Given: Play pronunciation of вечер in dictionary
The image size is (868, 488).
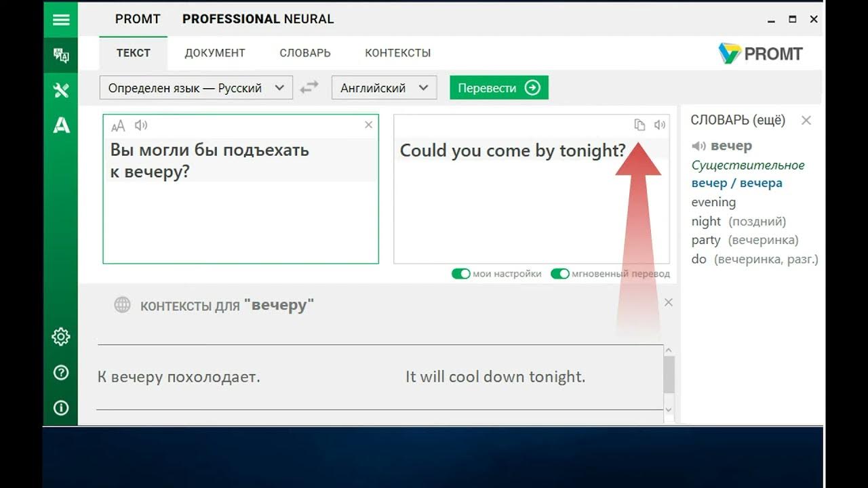Looking at the screenshot, I should 698,146.
